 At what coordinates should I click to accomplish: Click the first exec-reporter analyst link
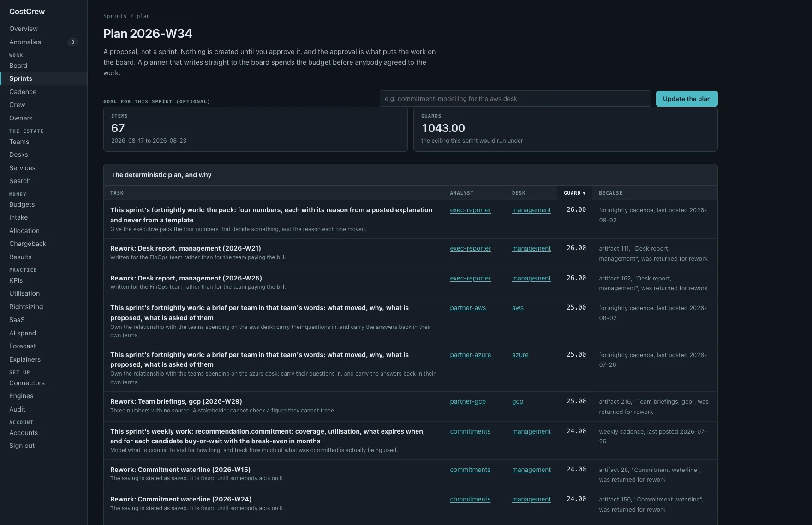click(x=470, y=210)
